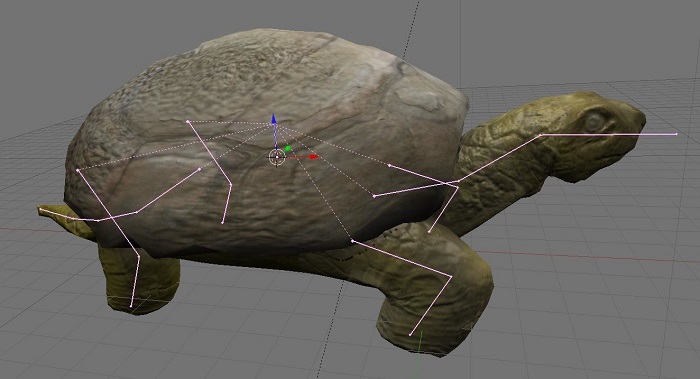700x379 pixels.
Task: Select neck joint where front bones converge
Action: tap(458, 181)
